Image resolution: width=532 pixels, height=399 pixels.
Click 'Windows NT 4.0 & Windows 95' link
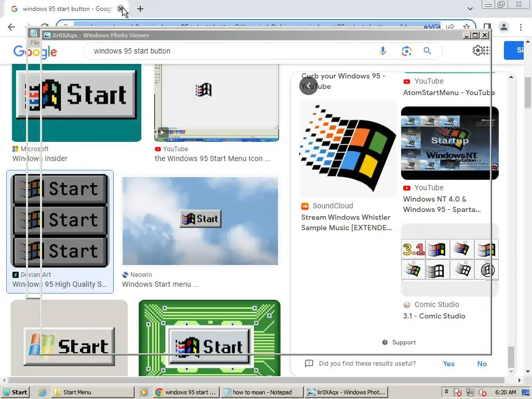click(442, 204)
